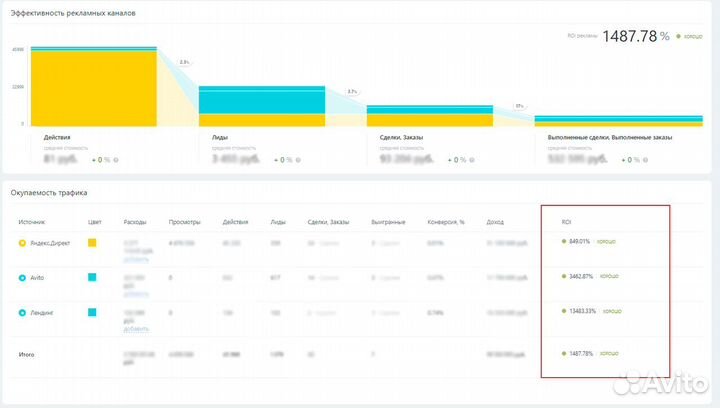Sort table by ROI column header
Viewport: 720px width, 408px height.
567,222
